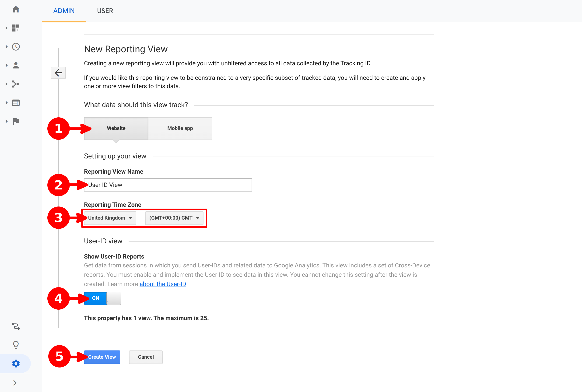Open the (GMT+00:00) GMT time zone dropdown
582x392 pixels.
pos(174,218)
